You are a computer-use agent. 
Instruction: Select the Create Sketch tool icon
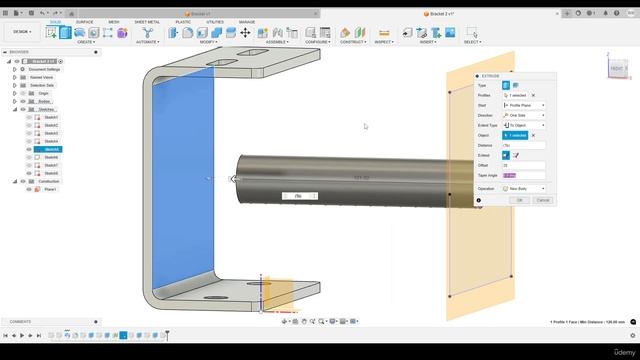pos(51,32)
